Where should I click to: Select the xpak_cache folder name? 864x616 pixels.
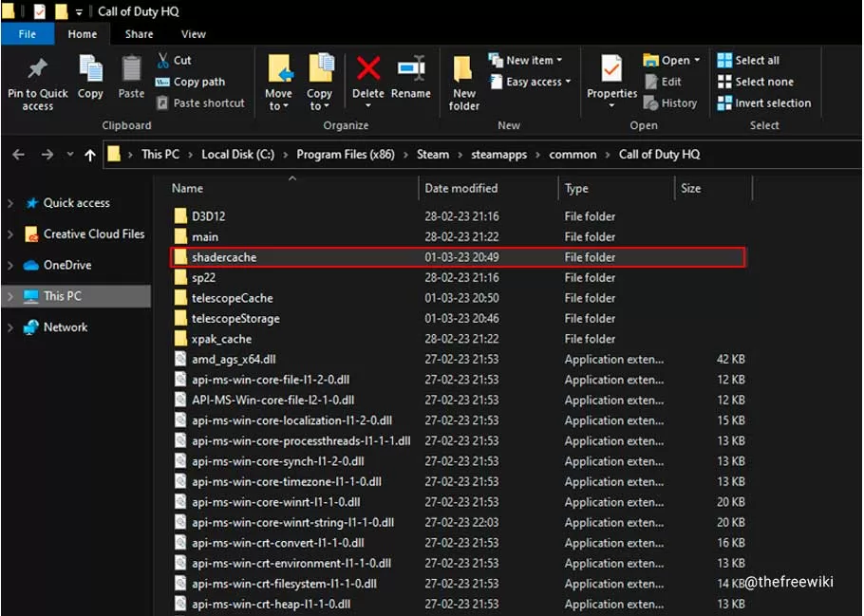click(221, 339)
